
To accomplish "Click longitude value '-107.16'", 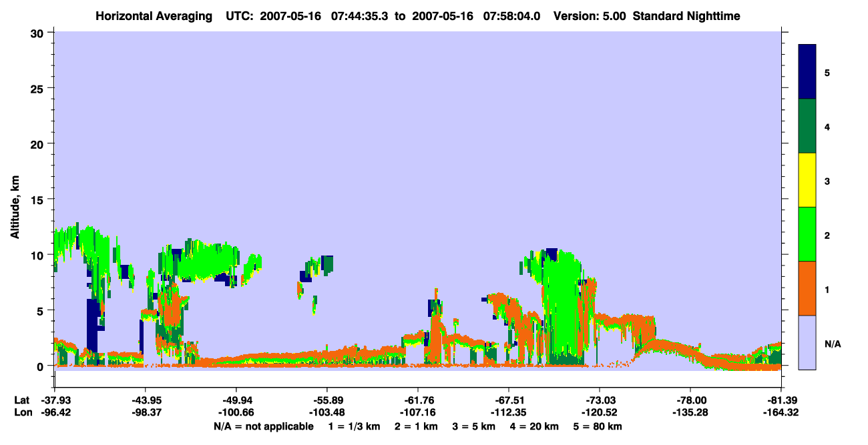I will tap(418, 412).
